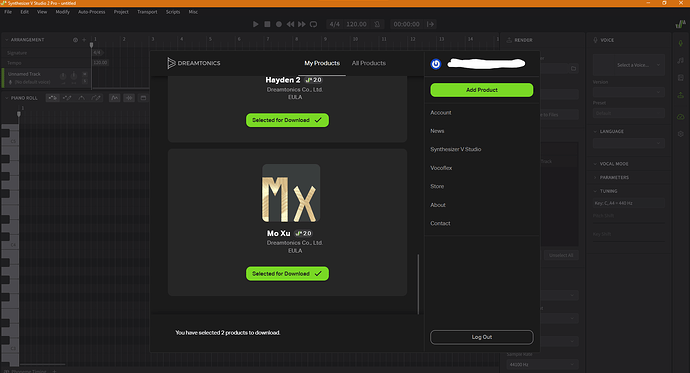The image size is (690, 373).
Task: Open the Scripts menu
Action: [x=173, y=12]
